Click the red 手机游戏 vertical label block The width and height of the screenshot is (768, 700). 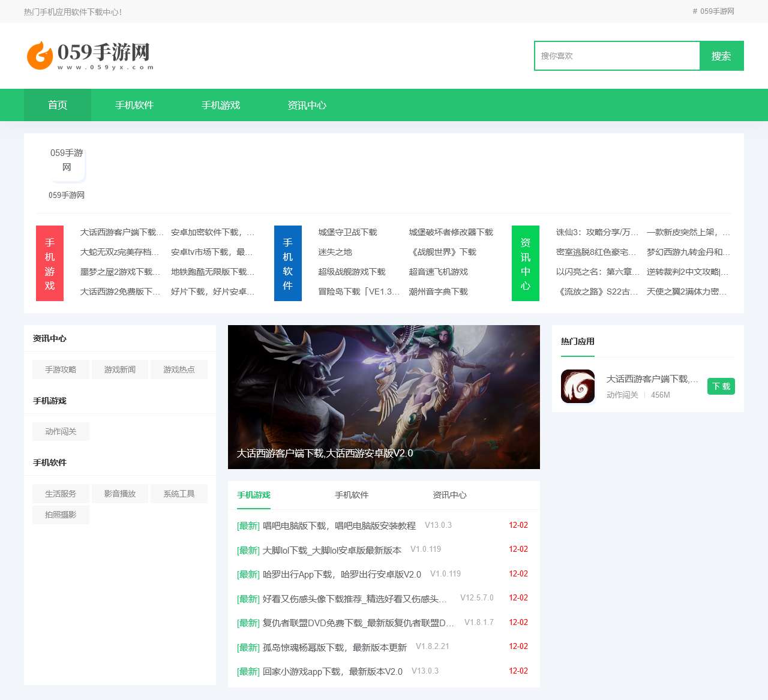click(x=50, y=263)
